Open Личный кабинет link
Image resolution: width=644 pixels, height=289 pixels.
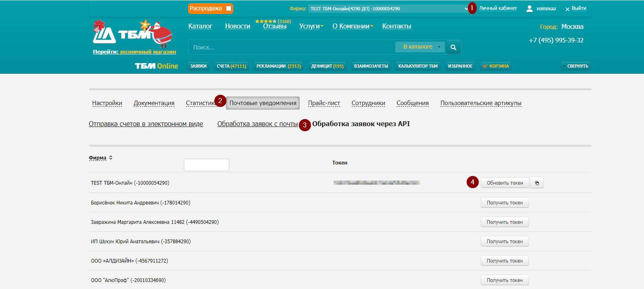(x=498, y=8)
